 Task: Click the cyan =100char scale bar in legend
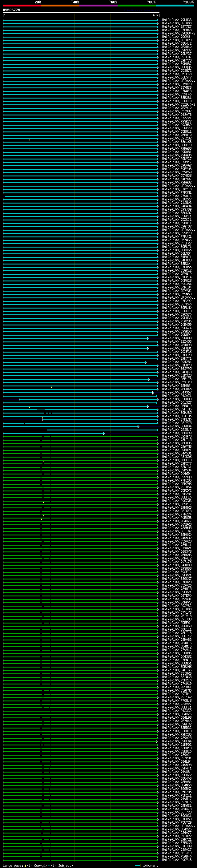(x=137, y=866)
